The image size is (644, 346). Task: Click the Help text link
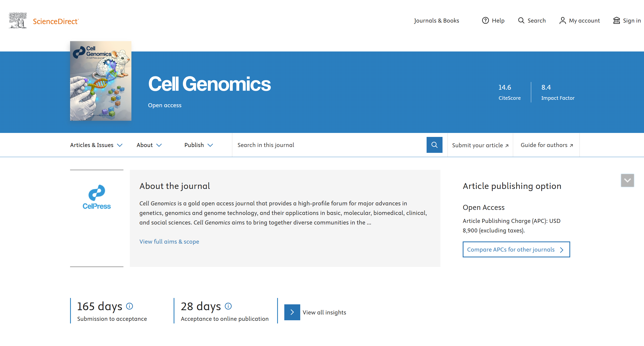pyautogui.click(x=498, y=20)
